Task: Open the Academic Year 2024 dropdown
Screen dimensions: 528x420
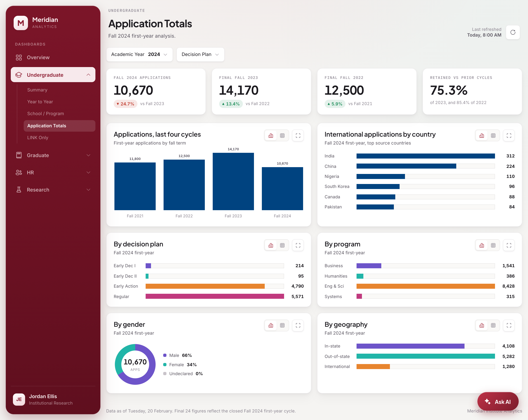Action: [x=139, y=54]
